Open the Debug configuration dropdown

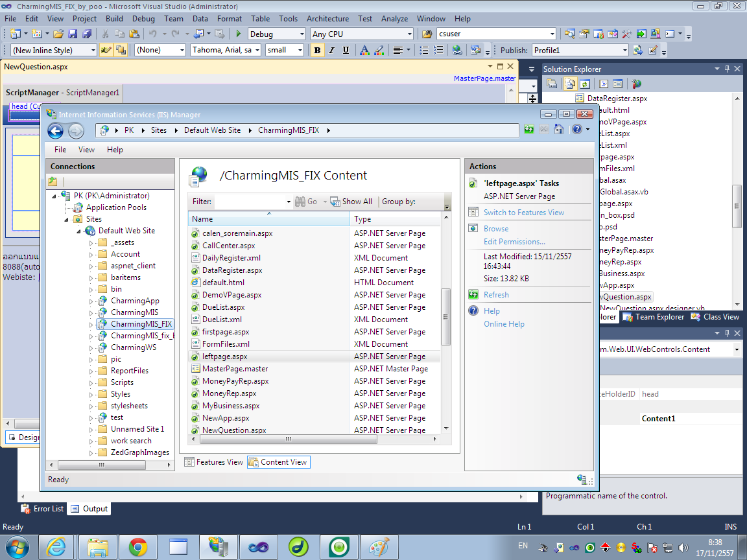tap(302, 34)
